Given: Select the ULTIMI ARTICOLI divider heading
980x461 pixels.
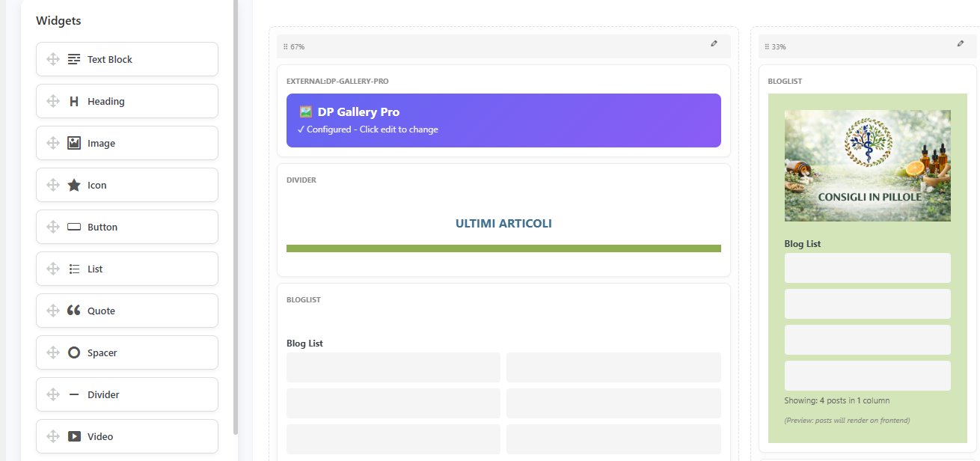Looking at the screenshot, I should pos(503,223).
